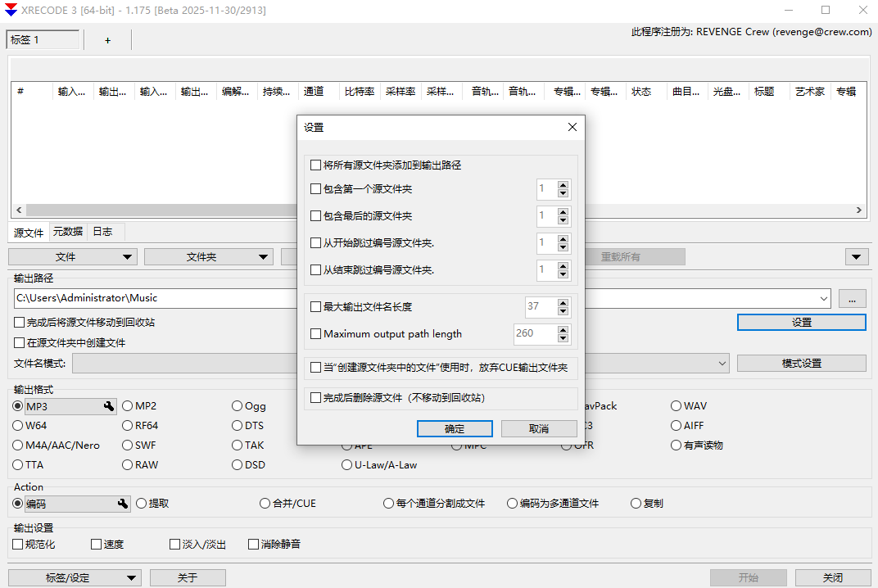Switch to the 元数据 tab
The width and height of the screenshot is (878, 588).
coord(67,232)
